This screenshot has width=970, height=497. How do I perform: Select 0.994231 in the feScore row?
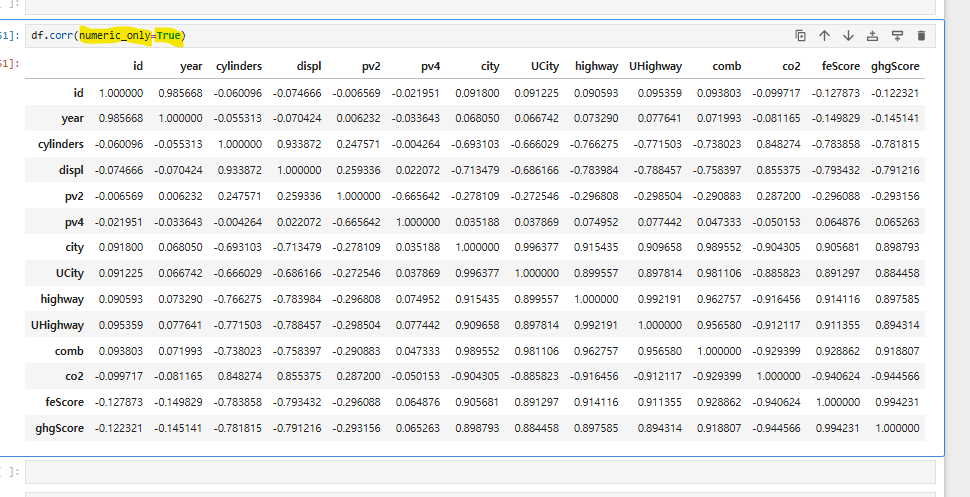point(897,402)
